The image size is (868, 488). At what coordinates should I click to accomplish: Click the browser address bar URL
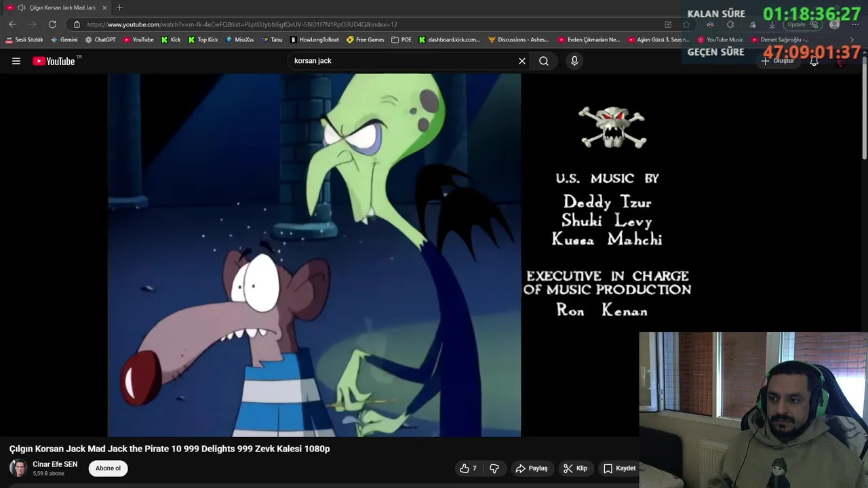click(x=242, y=24)
